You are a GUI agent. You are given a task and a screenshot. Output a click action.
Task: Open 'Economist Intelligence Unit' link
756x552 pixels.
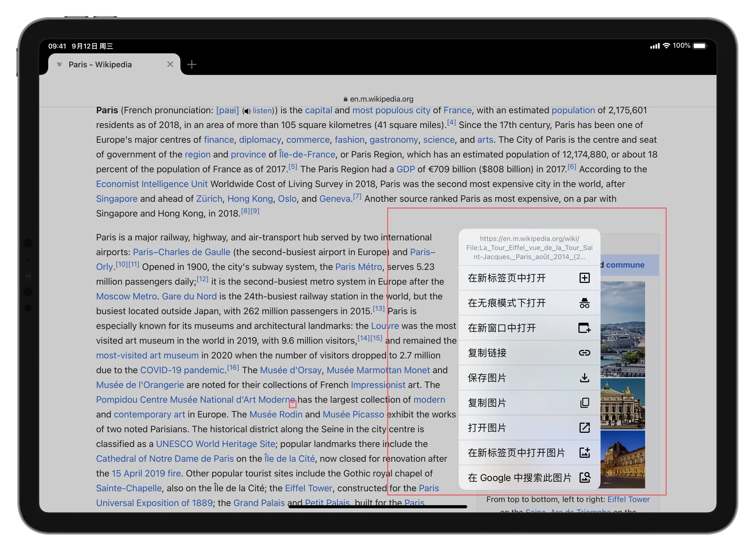tap(152, 184)
